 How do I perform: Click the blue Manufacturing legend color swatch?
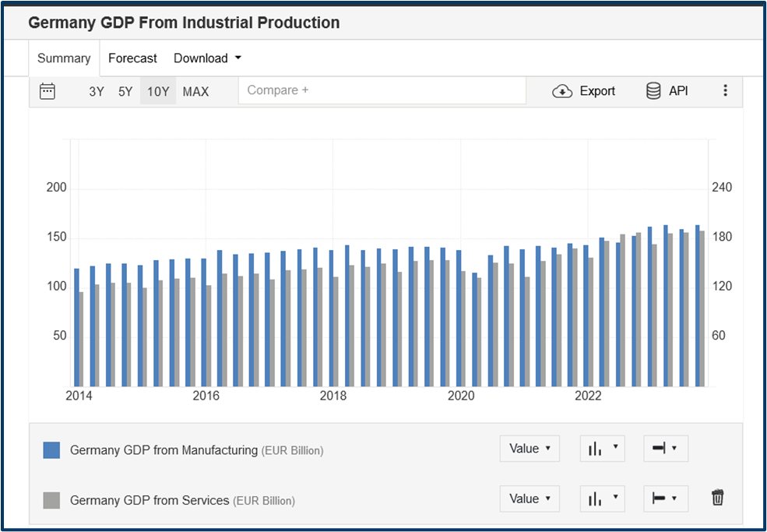[51, 450]
